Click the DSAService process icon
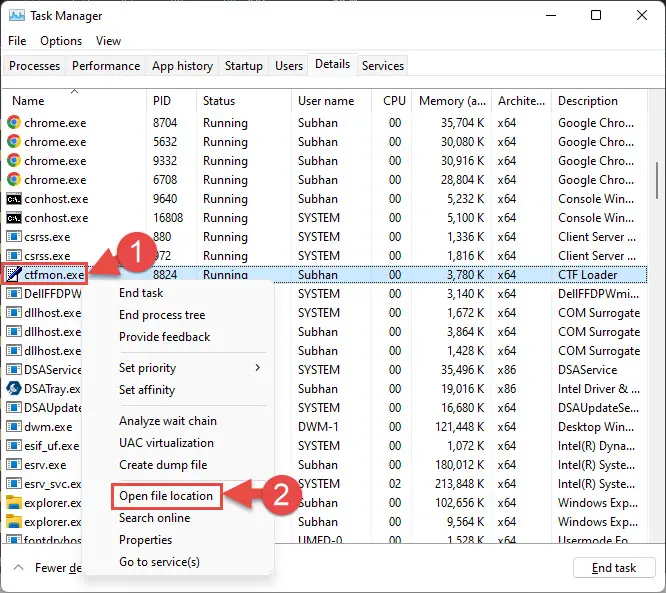The image size is (666, 593). coord(14,370)
